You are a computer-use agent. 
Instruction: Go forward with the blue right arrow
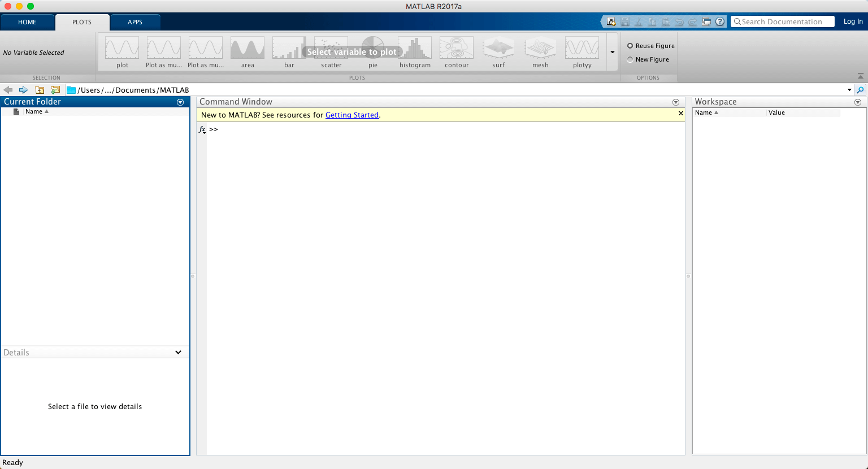(23, 90)
